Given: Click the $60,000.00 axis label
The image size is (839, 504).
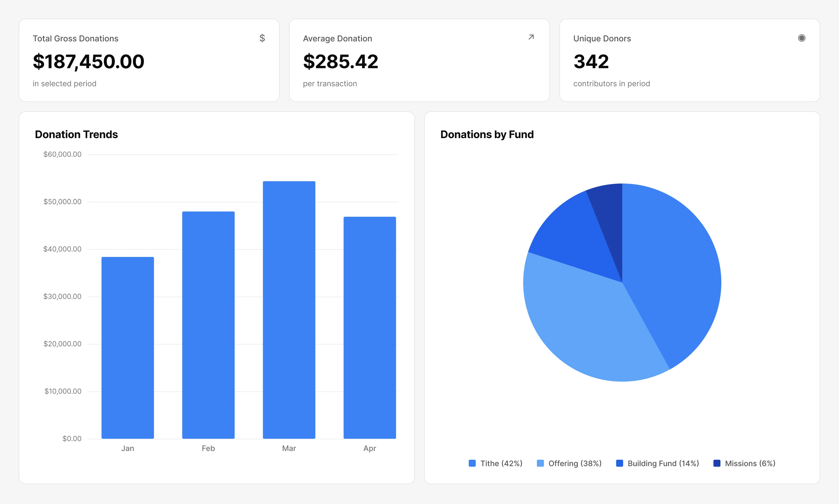Looking at the screenshot, I should (x=62, y=154).
